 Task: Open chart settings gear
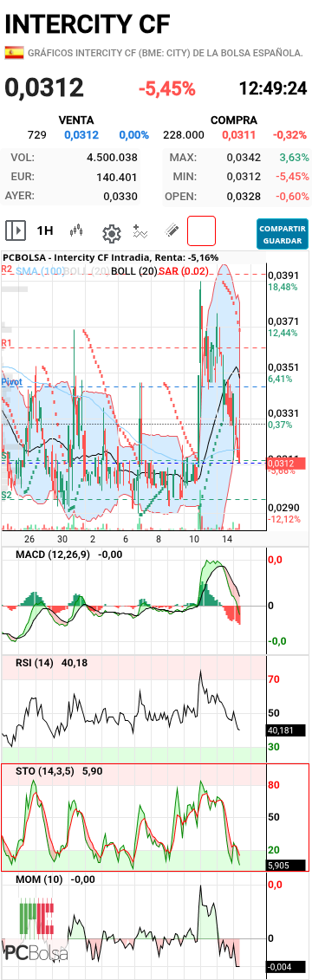point(111,234)
